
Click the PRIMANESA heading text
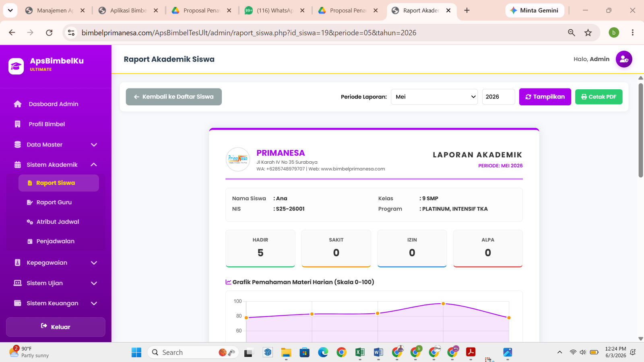point(281,153)
